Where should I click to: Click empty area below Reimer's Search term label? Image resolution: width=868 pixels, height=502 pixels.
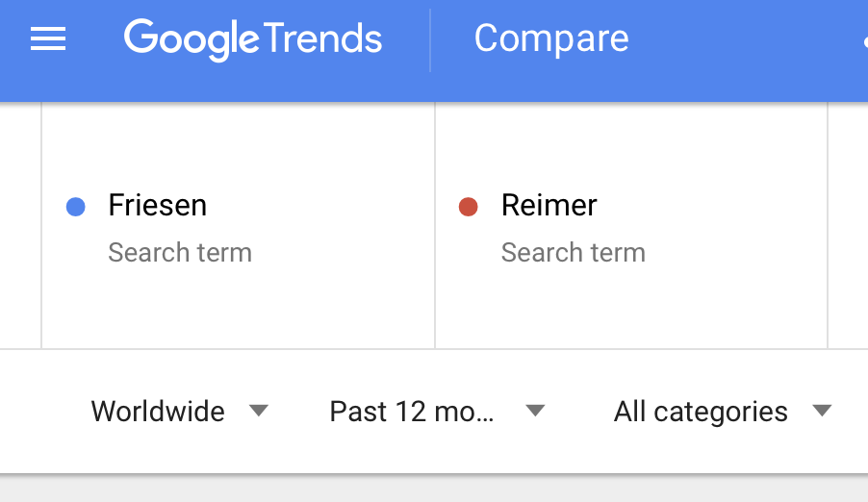point(631,307)
